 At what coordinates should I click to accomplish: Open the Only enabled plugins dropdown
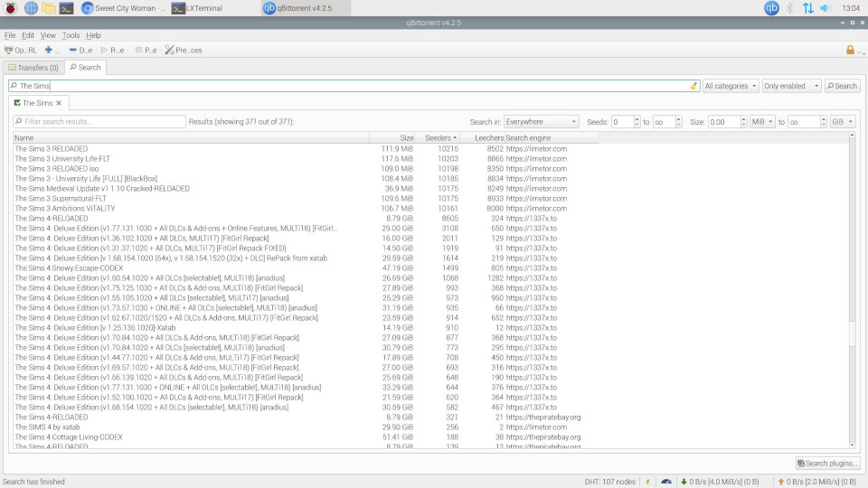pyautogui.click(x=791, y=86)
